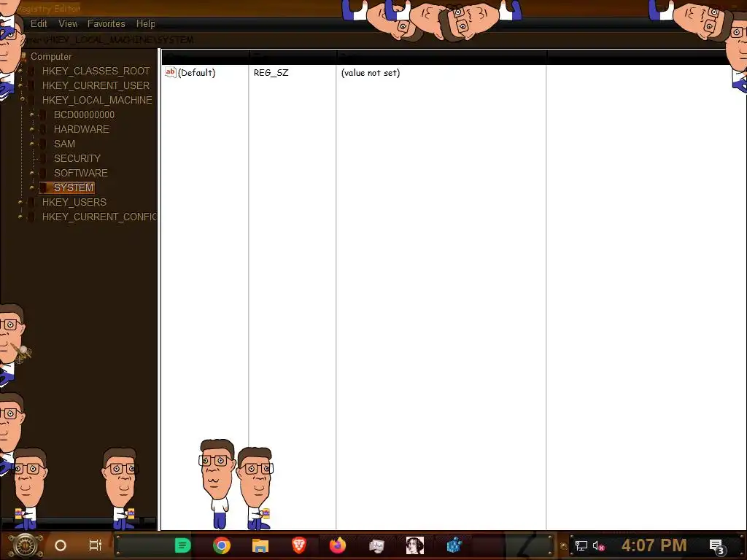Viewport: 747px width, 560px height.
Task: Open the notification center with 3 alerts
Action: point(717,546)
